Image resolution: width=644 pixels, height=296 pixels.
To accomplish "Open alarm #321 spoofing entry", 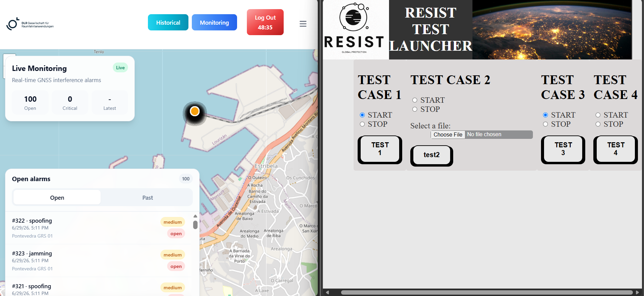I will point(99,287).
